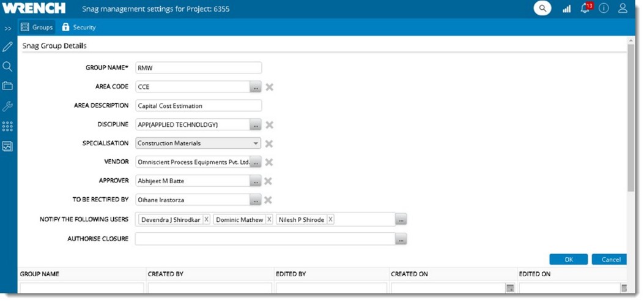Open the notifications bell with badge
This screenshot has height=302, width=644.
pos(585,9)
